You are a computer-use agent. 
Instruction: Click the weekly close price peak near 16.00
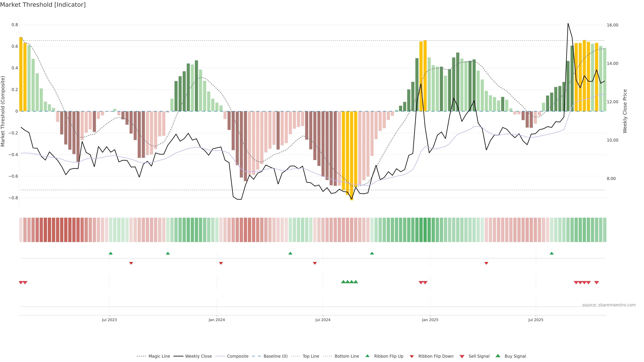click(x=568, y=24)
